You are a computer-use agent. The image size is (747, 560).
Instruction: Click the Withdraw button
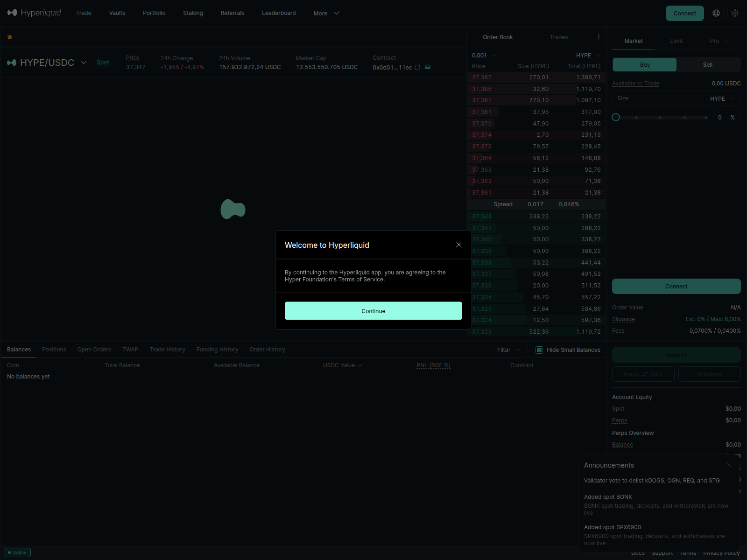point(710,374)
